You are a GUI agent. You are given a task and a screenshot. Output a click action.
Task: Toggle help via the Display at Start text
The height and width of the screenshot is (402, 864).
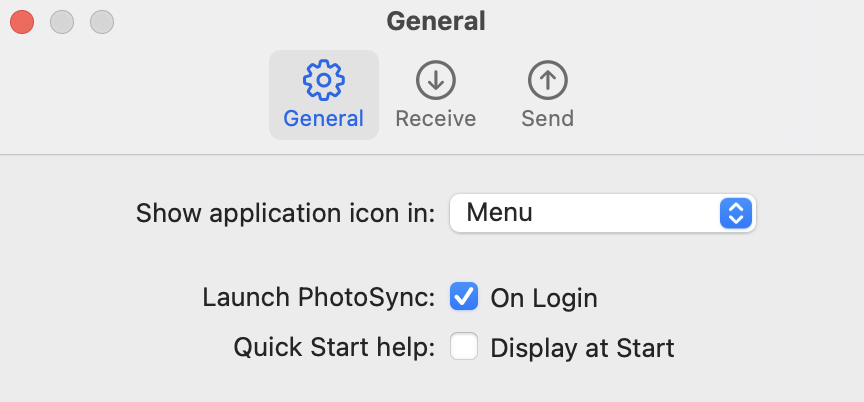(582, 348)
